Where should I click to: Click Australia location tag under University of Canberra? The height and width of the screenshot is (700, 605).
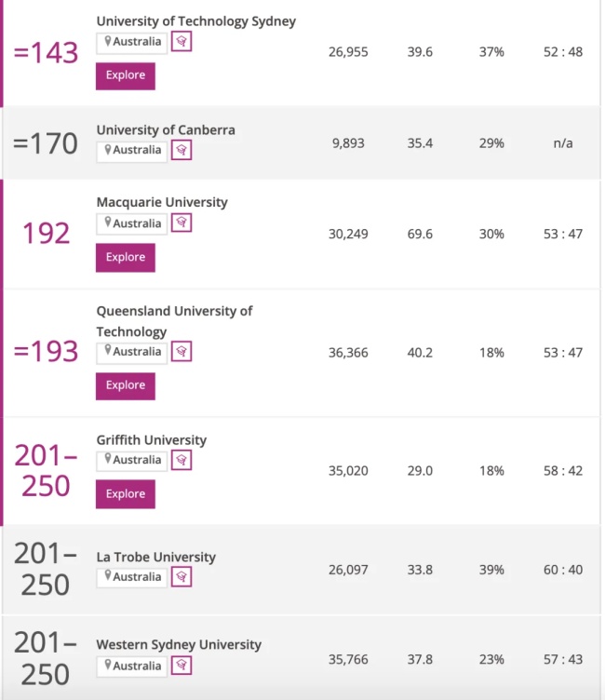point(132,151)
